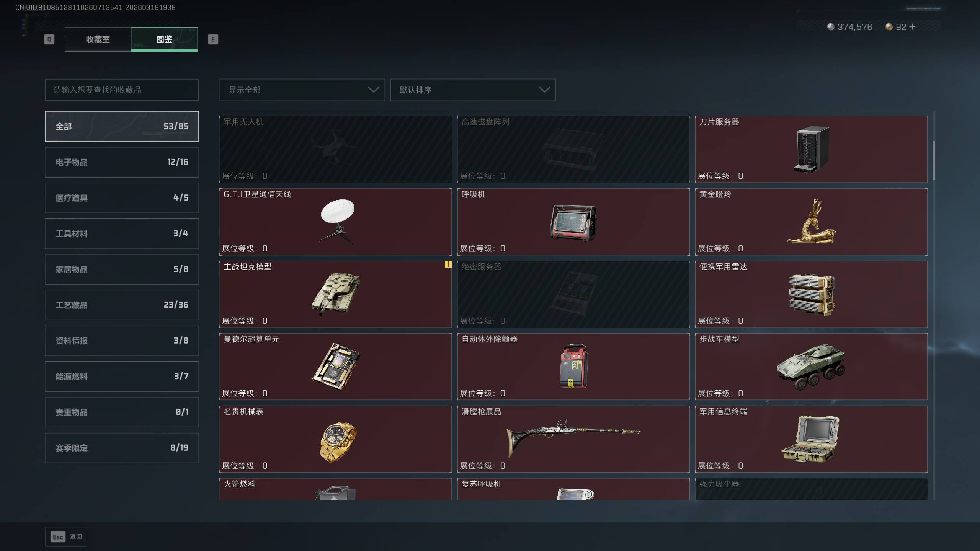
Task: Filter by 电子物品 category
Action: click(122, 162)
